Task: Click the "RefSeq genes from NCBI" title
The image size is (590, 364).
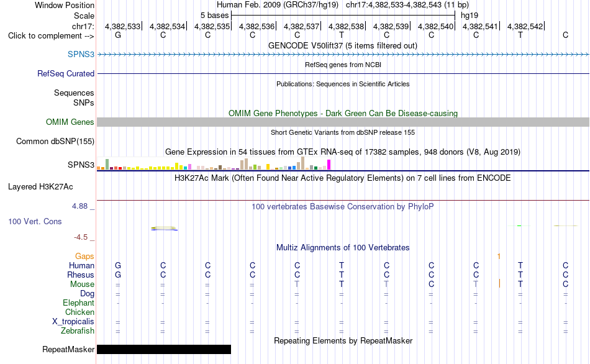Action: tap(343, 65)
